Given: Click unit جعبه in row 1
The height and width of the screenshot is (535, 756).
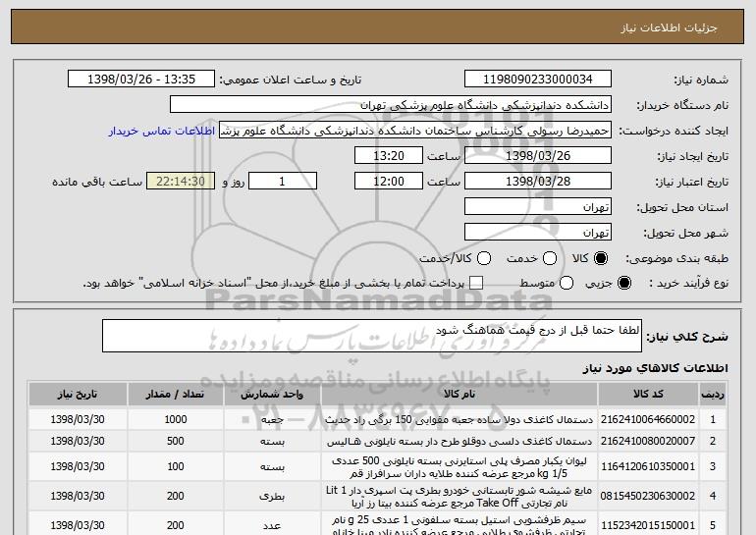Looking at the screenshot, I should pos(272,420).
